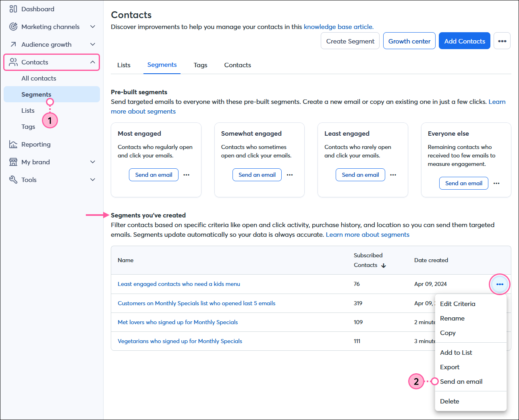The image size is (519, 420).
Task: Send an email to Most engaged
Action: click(154, 175)
